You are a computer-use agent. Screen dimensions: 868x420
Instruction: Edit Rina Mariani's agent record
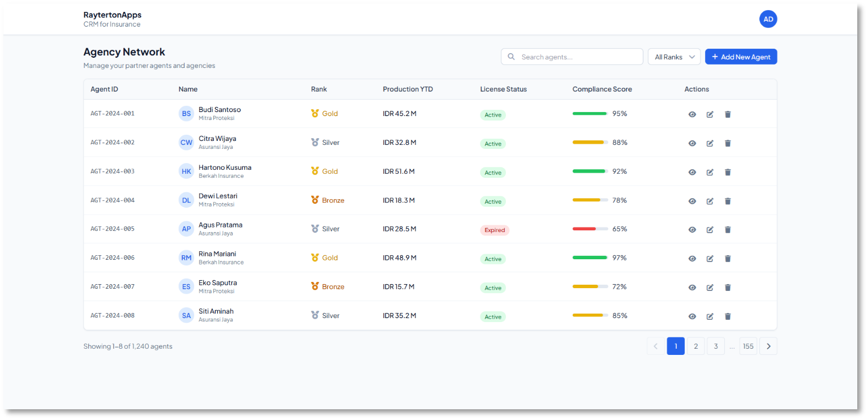pyautogui.click(x=710, y=259)
